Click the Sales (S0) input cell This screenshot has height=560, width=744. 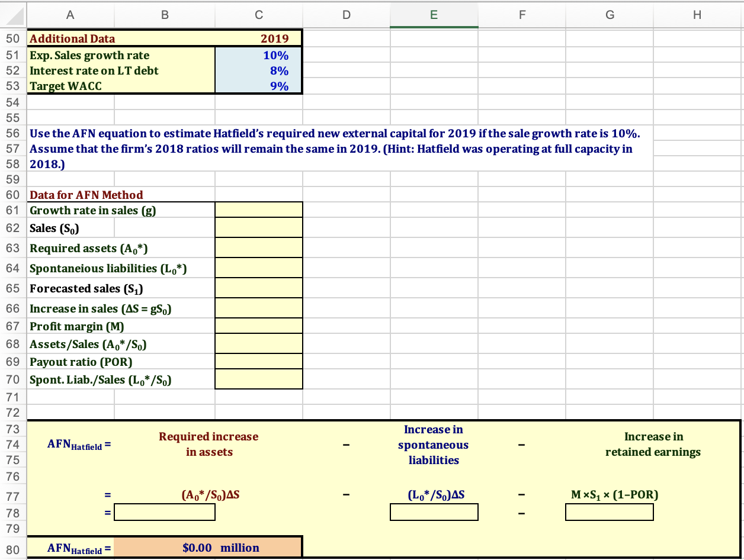point(259,228)
